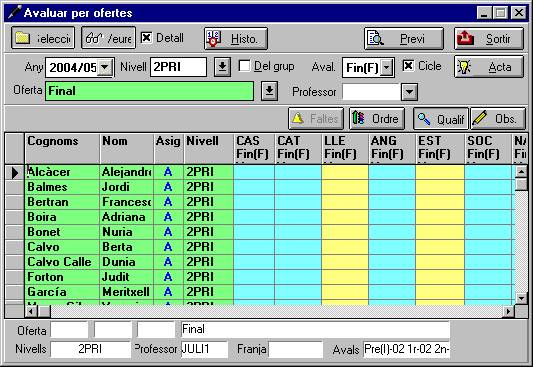Click the vertical scrollbar down arrow

[x=521, y=298]
